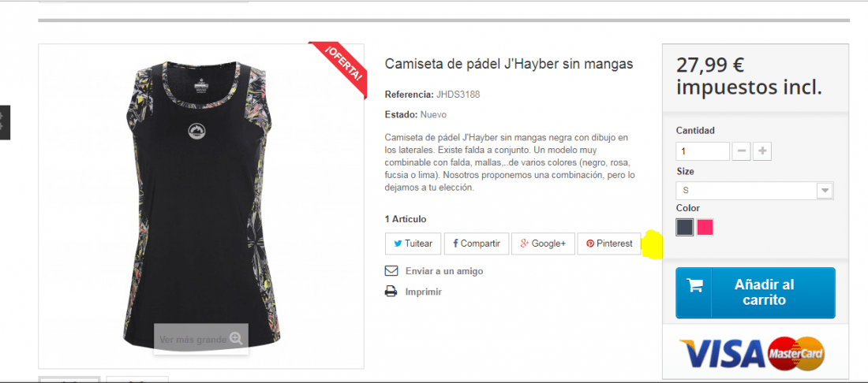Share on Facebook with Compartir
The width and height of the screenshot is (868, 383).
[x=477, y=244]
